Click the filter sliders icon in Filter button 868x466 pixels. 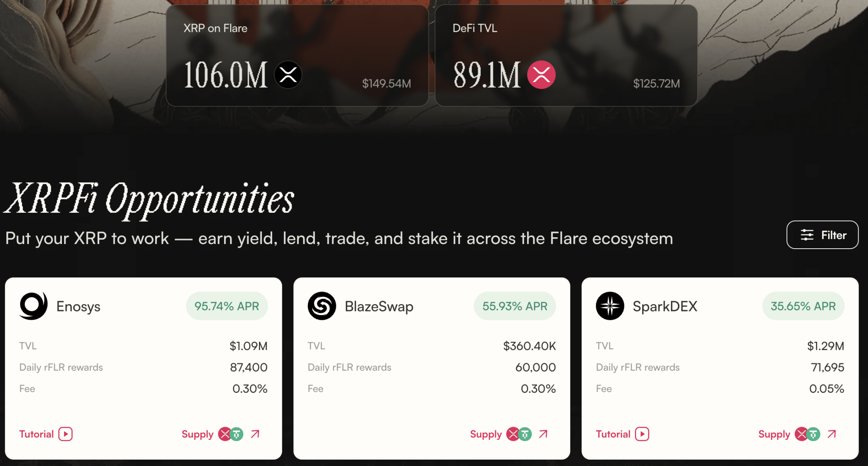pos(807,235)
